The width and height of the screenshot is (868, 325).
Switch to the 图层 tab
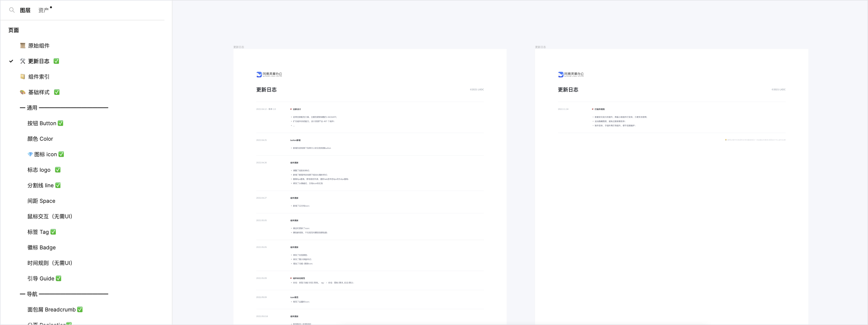pos(25,10)
